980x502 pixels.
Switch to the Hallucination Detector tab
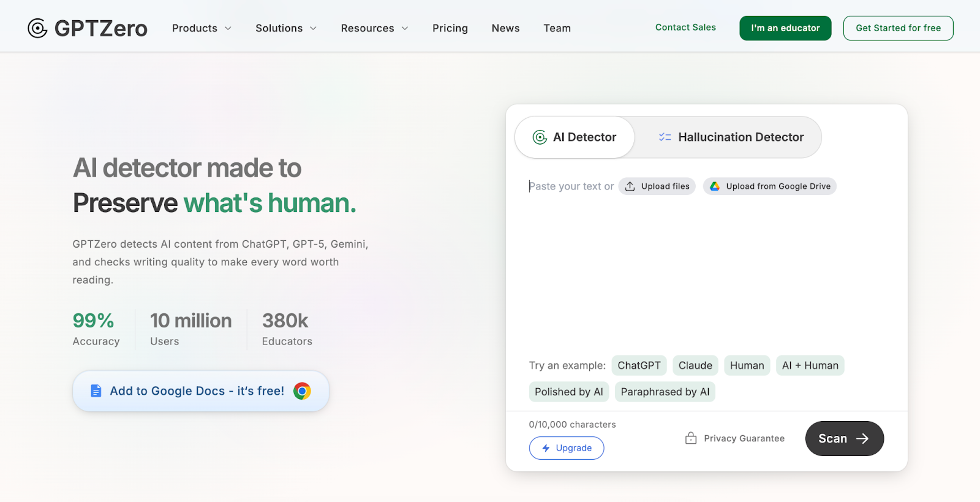(731, 137)
